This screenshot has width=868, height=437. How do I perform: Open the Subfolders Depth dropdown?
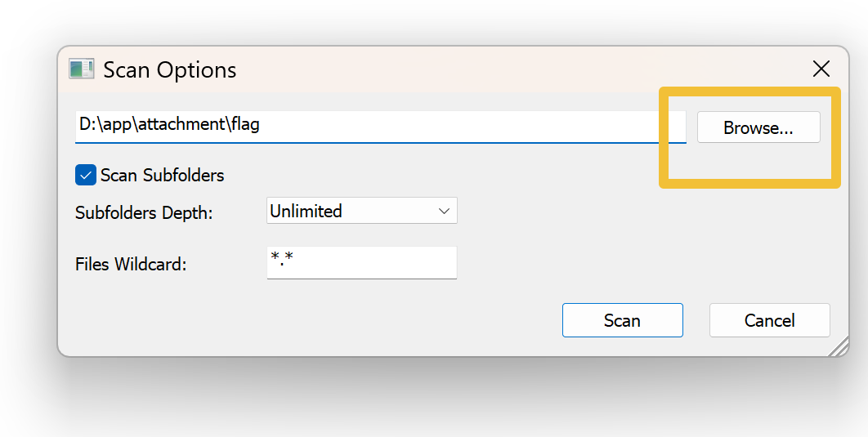(x=361, y=211)
